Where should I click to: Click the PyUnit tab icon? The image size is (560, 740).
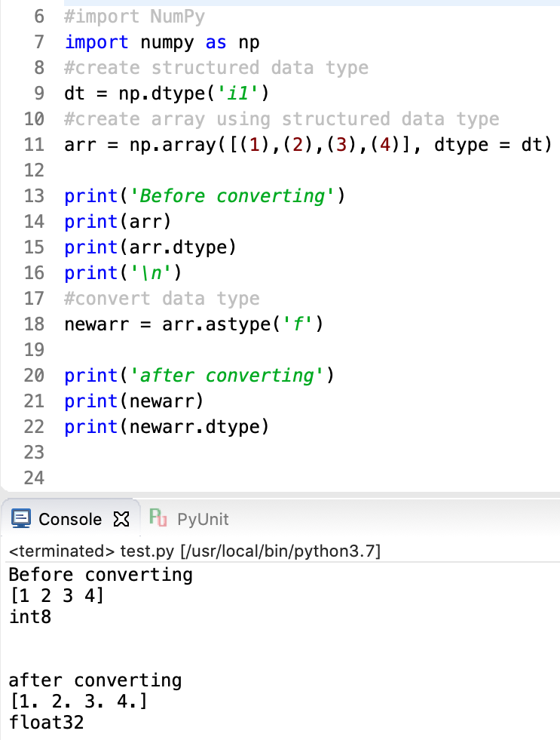(x=158, y=519)
